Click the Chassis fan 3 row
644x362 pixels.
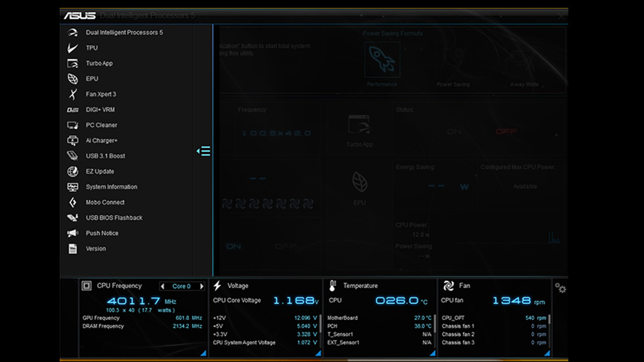494,343
